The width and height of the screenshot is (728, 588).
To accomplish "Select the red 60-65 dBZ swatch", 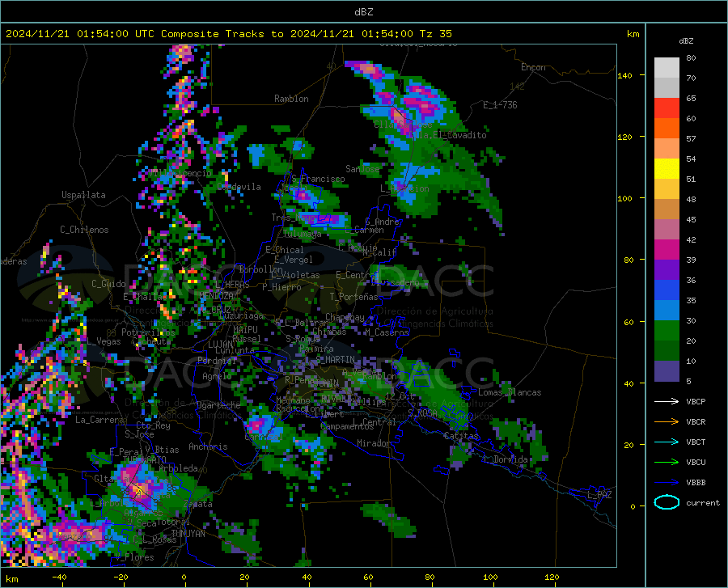I will [x=667, y=108].
